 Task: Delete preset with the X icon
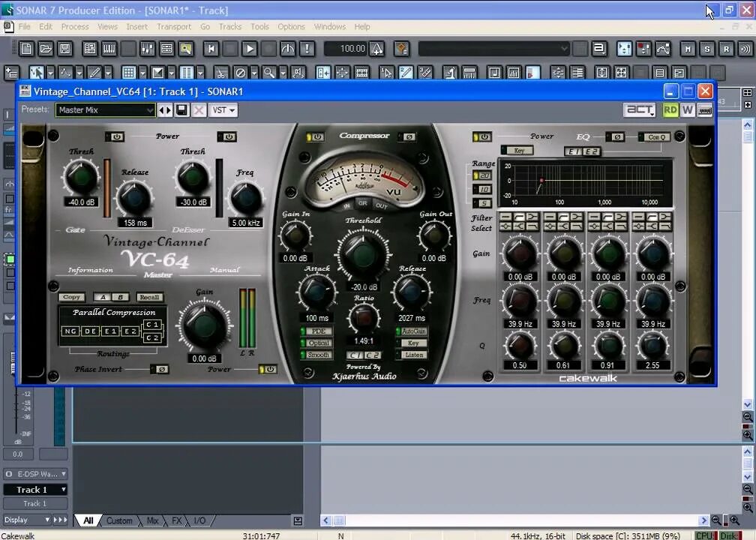click(199, 110)
